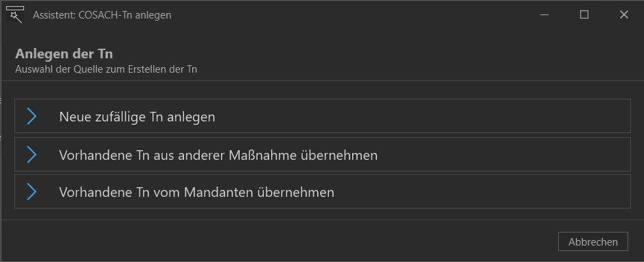The width and height of the screenshot is (644, 262).
Task: Click blue chevron next to Mandanten übernehmen option
Action: [32, 191]
